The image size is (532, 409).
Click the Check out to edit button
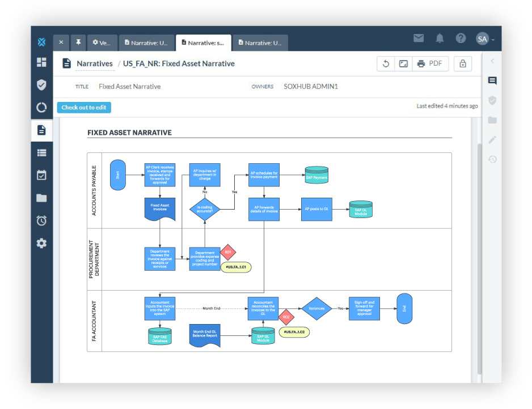pos(83,107)
